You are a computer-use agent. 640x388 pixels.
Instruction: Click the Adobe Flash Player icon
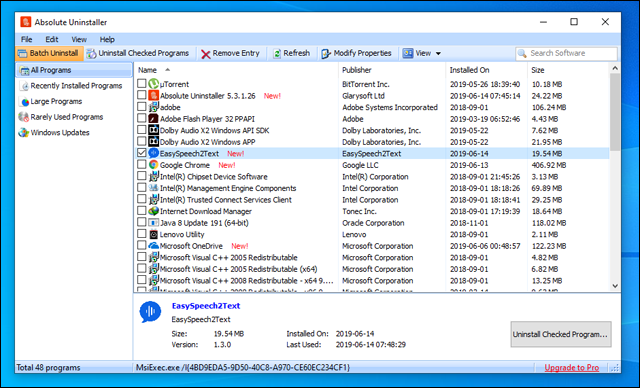153,119
